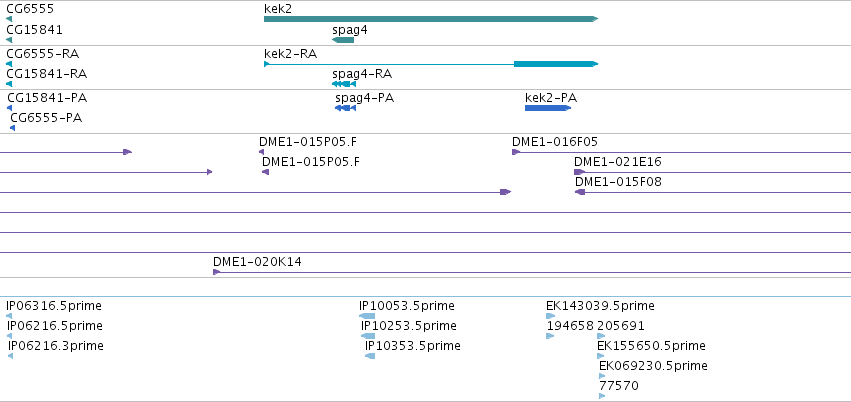Select the kek2-PA protein bar
The height and width of the screenshot is (402, 851).
547,108
